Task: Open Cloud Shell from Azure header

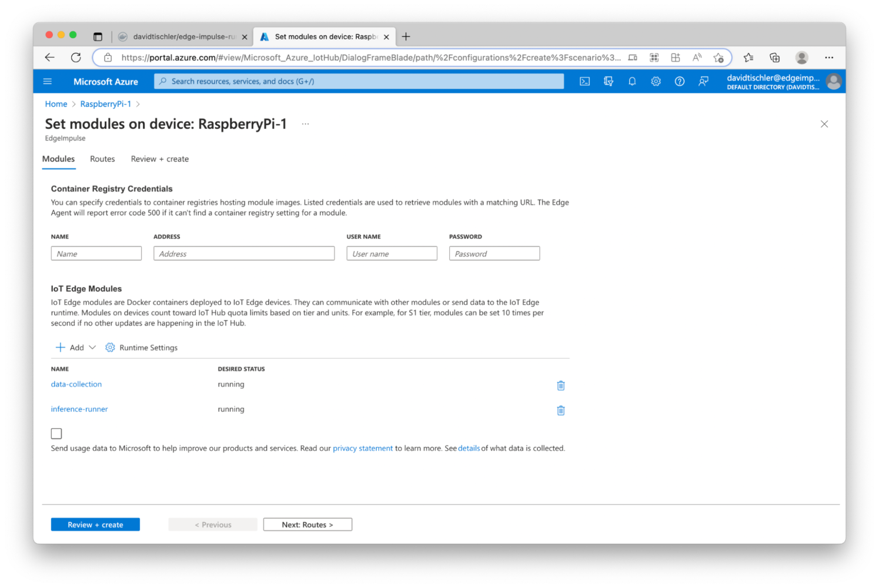Action: coord(584,81)
